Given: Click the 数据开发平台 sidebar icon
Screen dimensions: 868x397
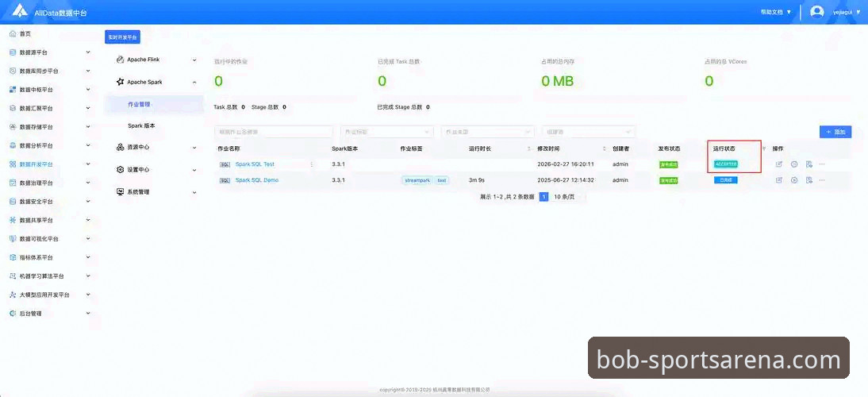Looking at the screenshot, I should coord(13,164).
